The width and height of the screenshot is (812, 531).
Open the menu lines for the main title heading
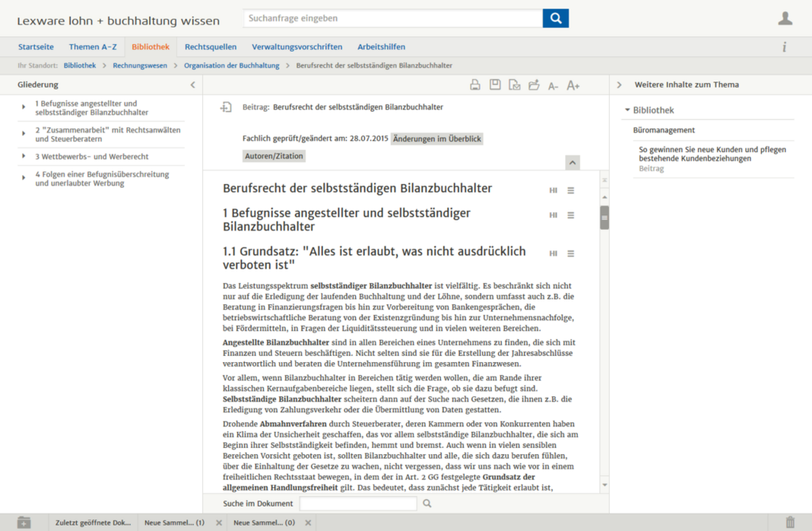point(571,190)
